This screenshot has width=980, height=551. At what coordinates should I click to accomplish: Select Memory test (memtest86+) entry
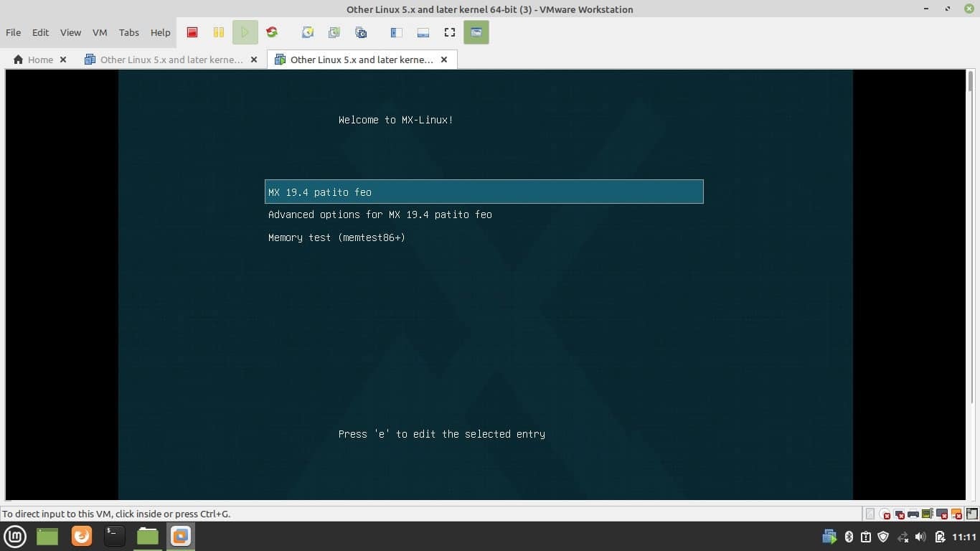click(336, 237)
